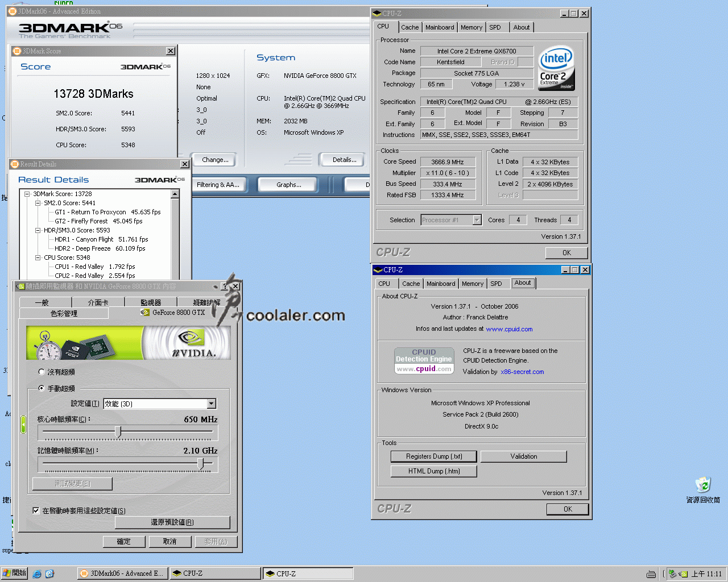Click the core clock frequency slider thumb (650 MHz)
This screenshot has height=582, width=728.
click(x=118, y=432)
